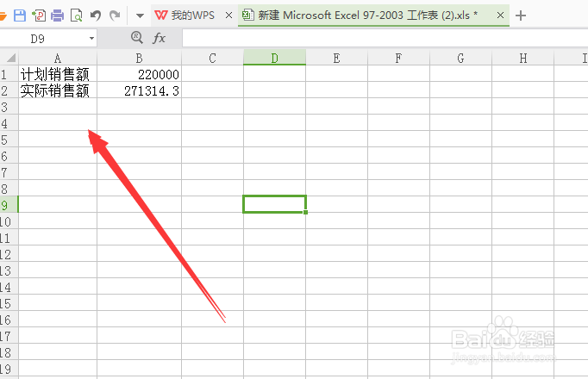
Task: Click the formula search magnifier icon
Action: point(137,37)
